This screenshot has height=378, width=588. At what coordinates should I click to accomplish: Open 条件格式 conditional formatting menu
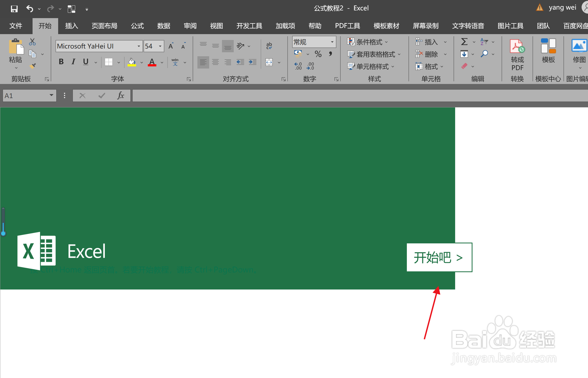(x=367, y=42)
